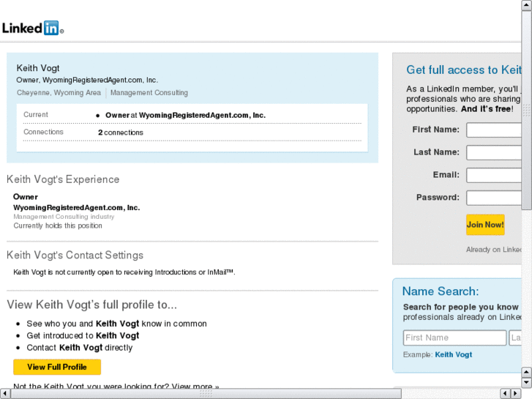Click the scroll left arrow at far left of horizontal scrollbar
Viewport: 532px width, 399px height.
(x=5, y=393)
